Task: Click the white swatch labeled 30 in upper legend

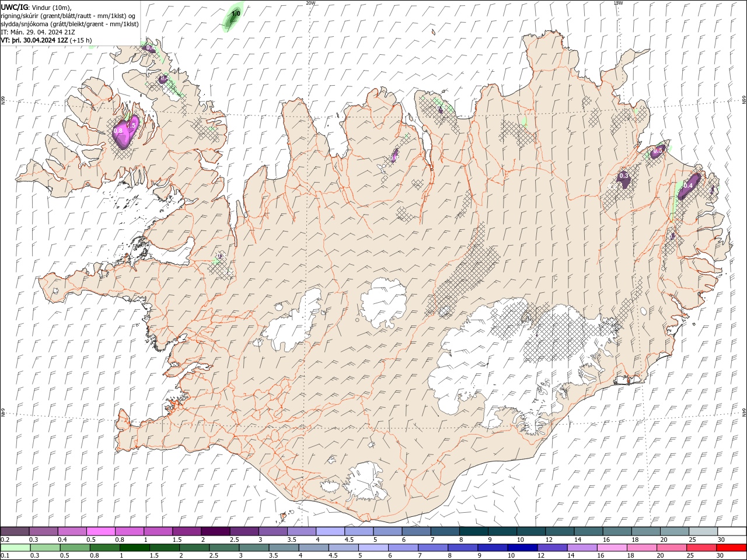Action: click(731, 531)
